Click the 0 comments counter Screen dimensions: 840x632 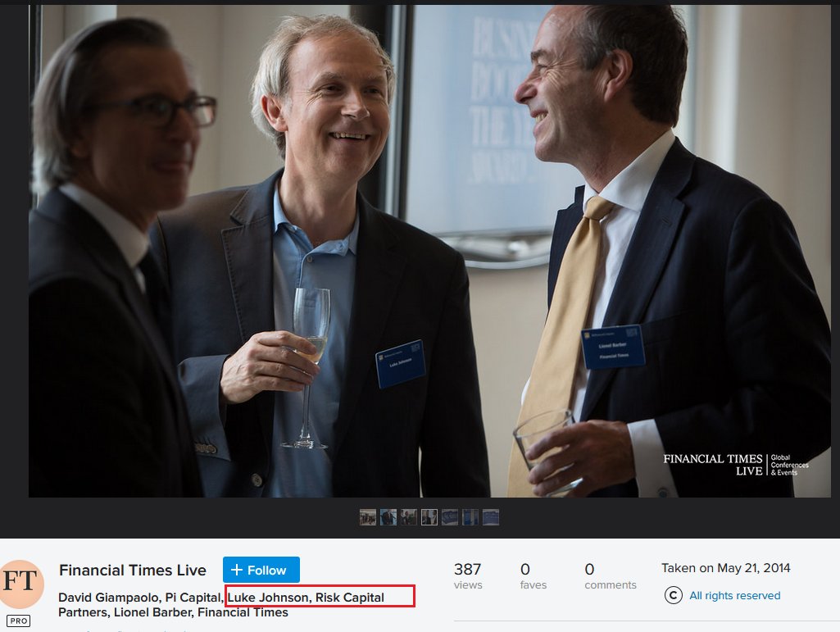tap(610, 575)
